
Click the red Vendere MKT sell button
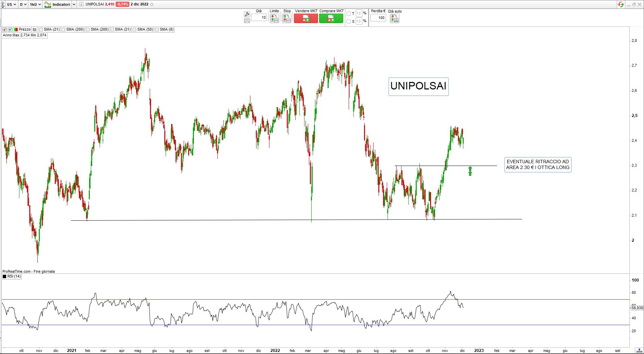(306, 18)
